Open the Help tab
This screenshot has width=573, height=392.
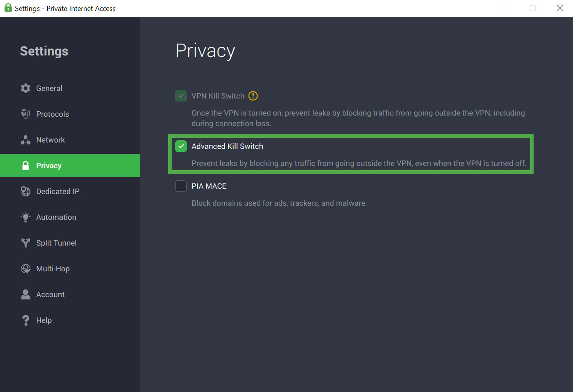tap(70, 320)
